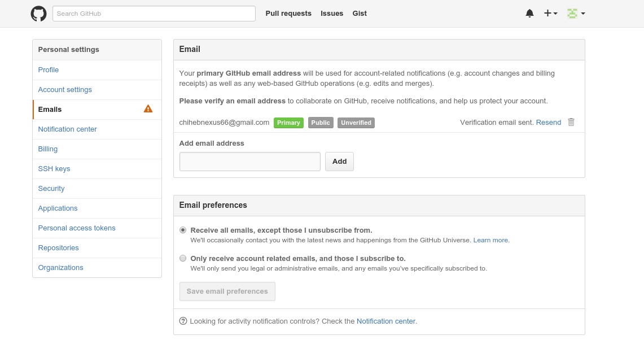644x357 pixels.
Task: Click the warning triangle beside Emails
Action: (x=148, y=108)
